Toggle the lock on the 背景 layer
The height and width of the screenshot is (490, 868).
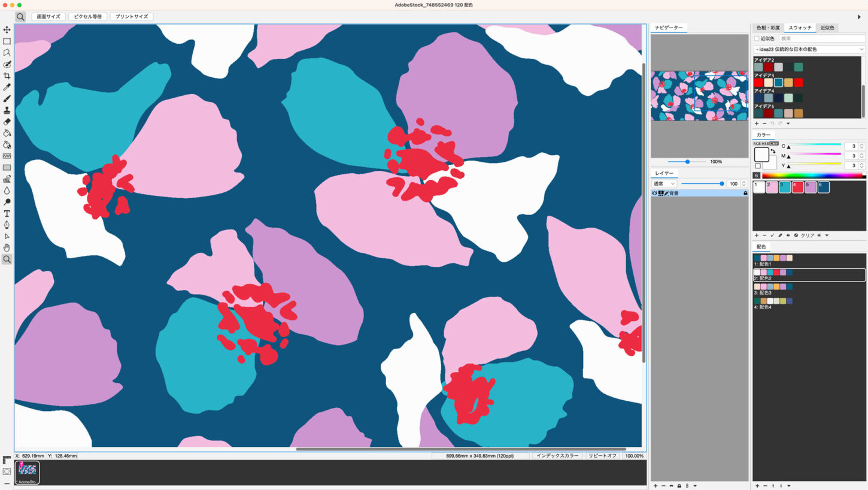[745, 193]
